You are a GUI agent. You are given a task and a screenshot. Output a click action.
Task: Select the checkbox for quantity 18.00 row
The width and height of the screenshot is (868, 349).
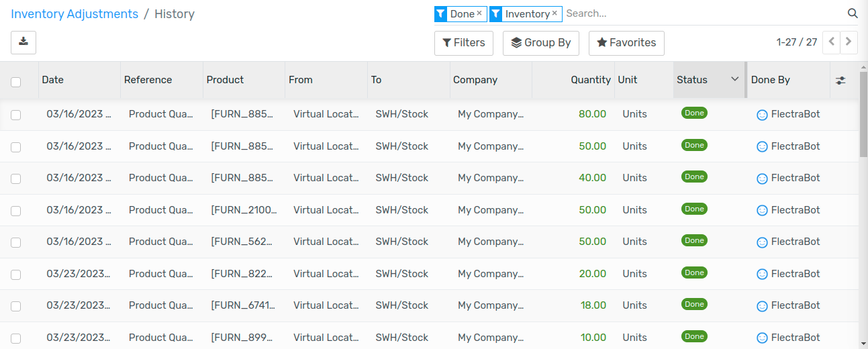(16, 306)
